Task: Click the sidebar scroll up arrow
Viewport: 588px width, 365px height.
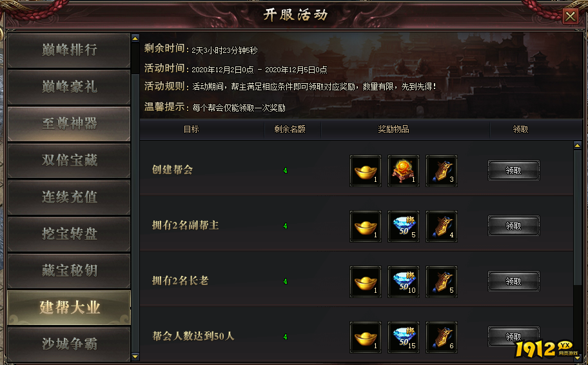Action: click(x=135, y=38)
